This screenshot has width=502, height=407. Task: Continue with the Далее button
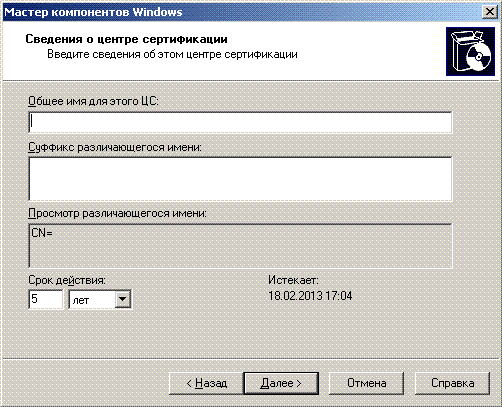[281, 383]
